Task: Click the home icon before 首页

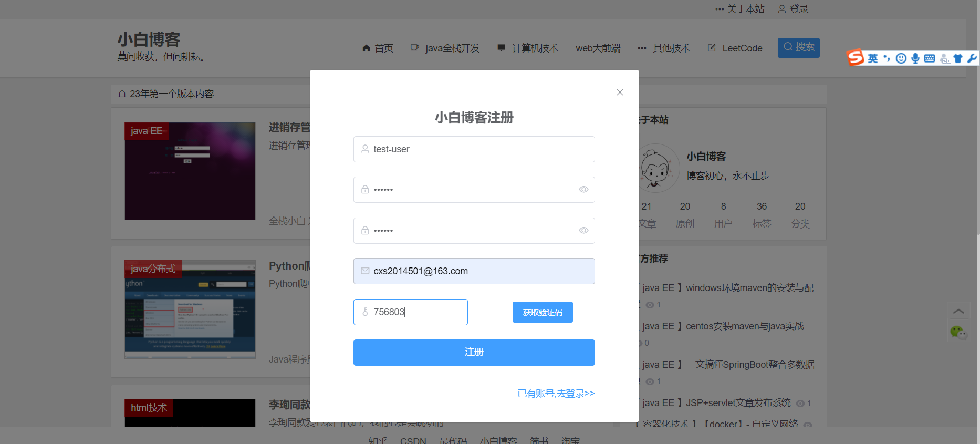Action: pyautogui.click(x=367, y=48)
